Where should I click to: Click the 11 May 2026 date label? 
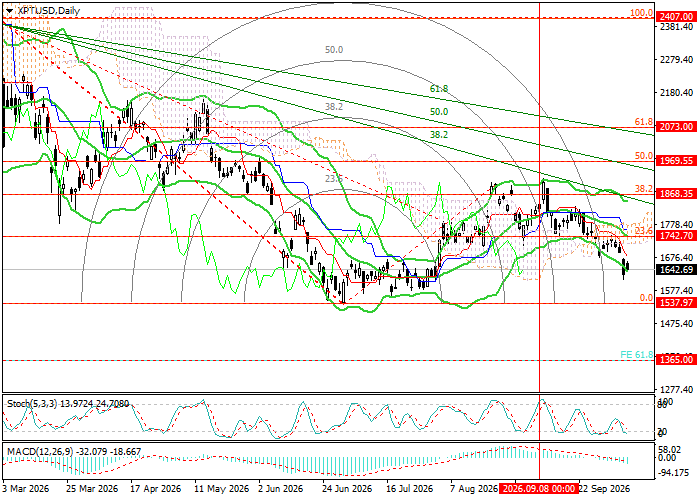tap(222, 489)
